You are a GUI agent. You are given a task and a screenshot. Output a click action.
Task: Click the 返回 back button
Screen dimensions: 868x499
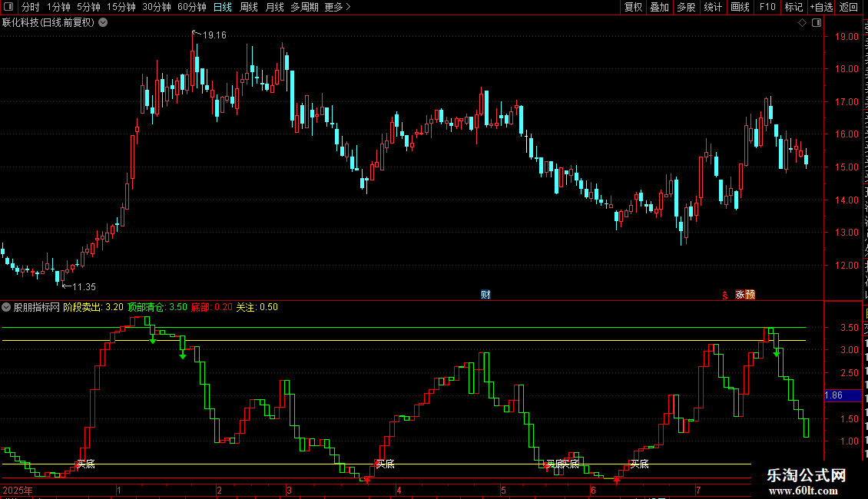coord(848,7)
